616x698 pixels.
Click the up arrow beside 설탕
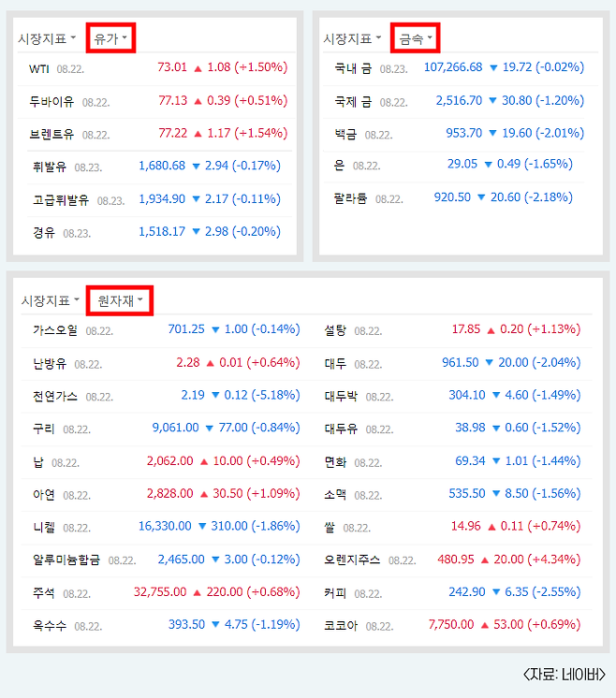[491, 330]
